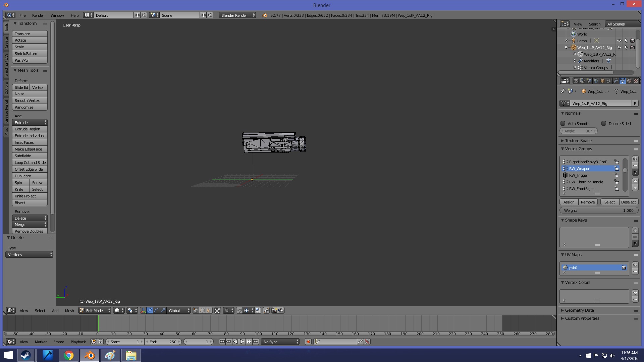Enable the Auto Smooth checkbox

[563, 124]
